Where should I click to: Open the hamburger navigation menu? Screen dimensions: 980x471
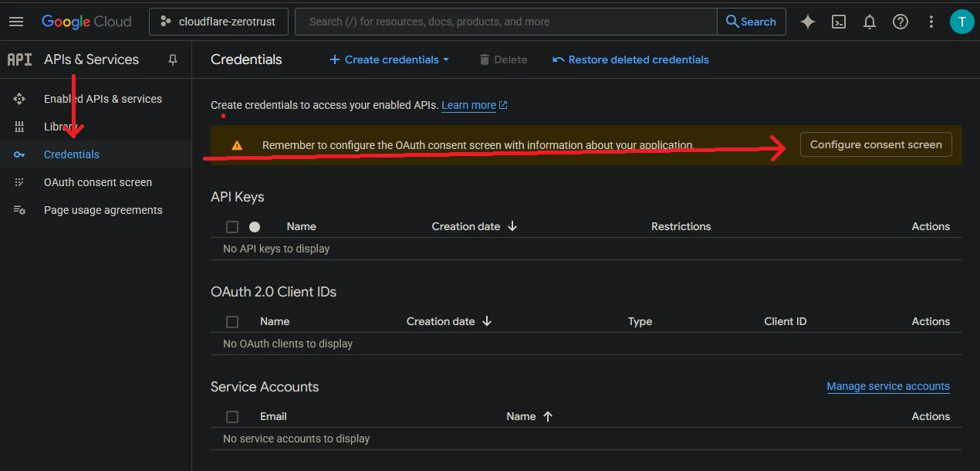[x=16, y=22]
